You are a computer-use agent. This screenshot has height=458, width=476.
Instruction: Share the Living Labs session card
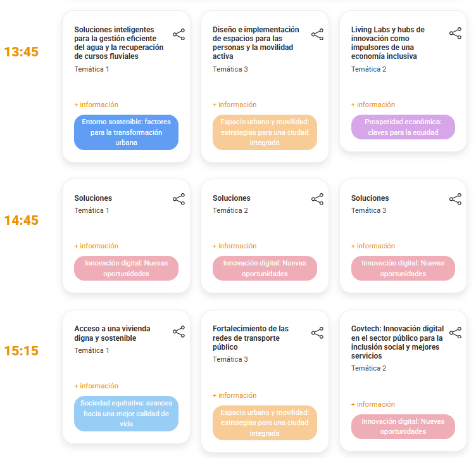coord(455,34)
